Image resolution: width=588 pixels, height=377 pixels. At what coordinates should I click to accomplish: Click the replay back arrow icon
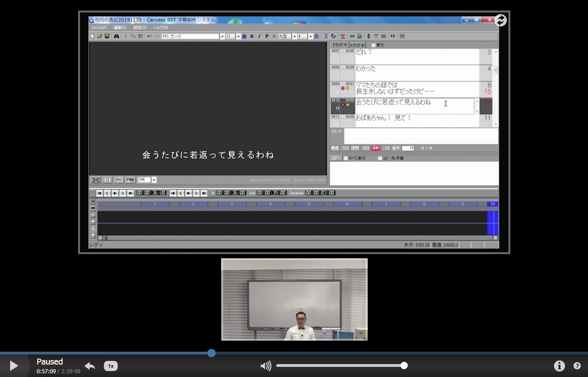click(x=90, y=366)
